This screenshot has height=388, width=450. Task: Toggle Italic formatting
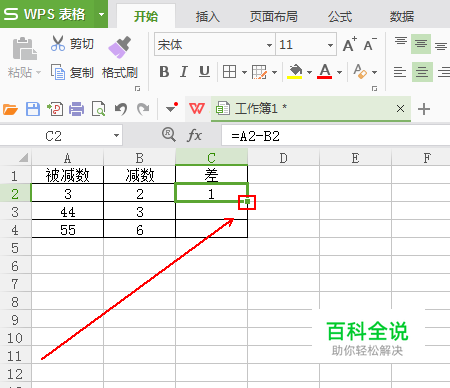(184, 72)
